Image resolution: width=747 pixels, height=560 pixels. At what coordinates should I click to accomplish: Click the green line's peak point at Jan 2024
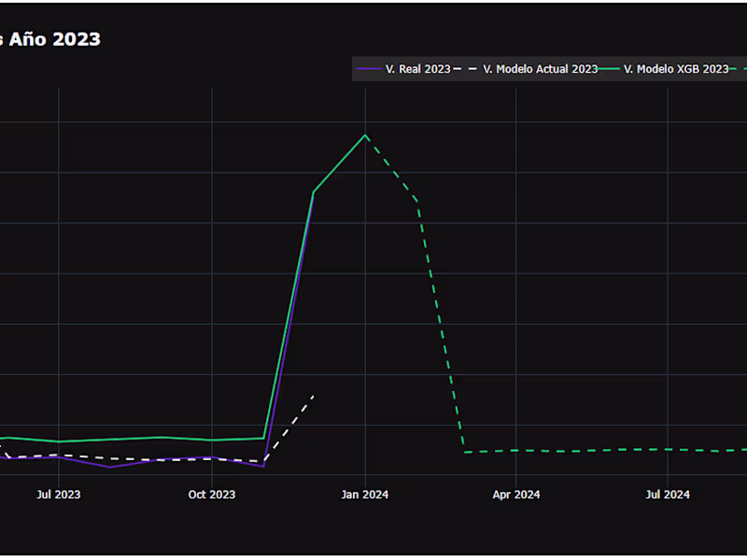tap(365, 135)
